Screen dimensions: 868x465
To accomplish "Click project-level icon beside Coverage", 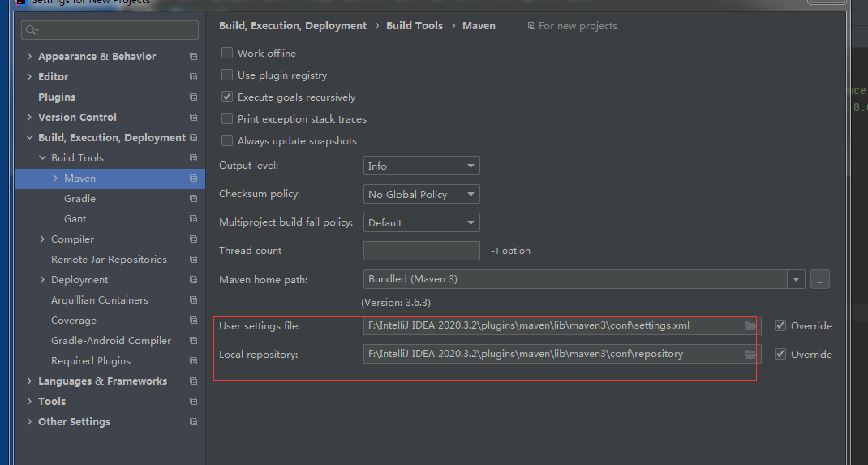I will click(193, 321).
